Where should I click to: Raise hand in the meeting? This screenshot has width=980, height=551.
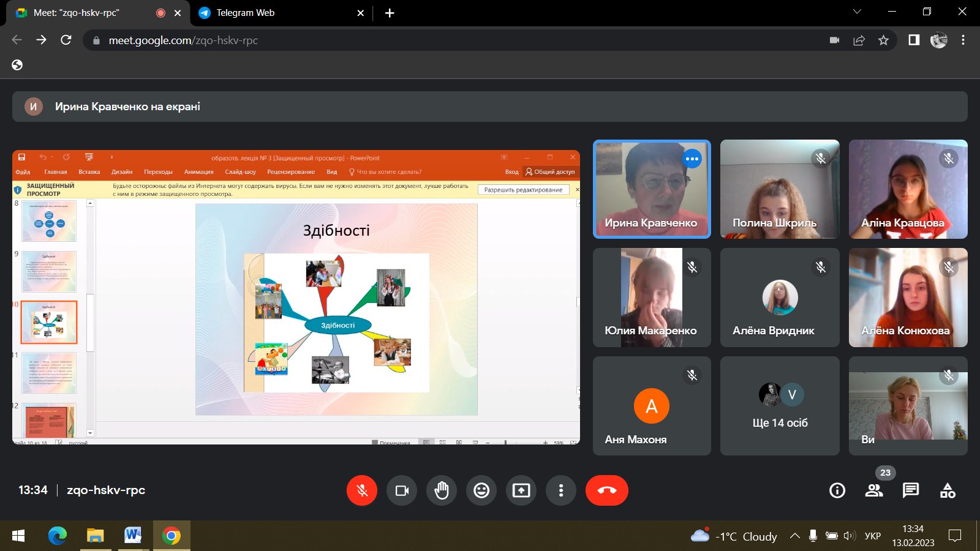click(x=442, y=490)
